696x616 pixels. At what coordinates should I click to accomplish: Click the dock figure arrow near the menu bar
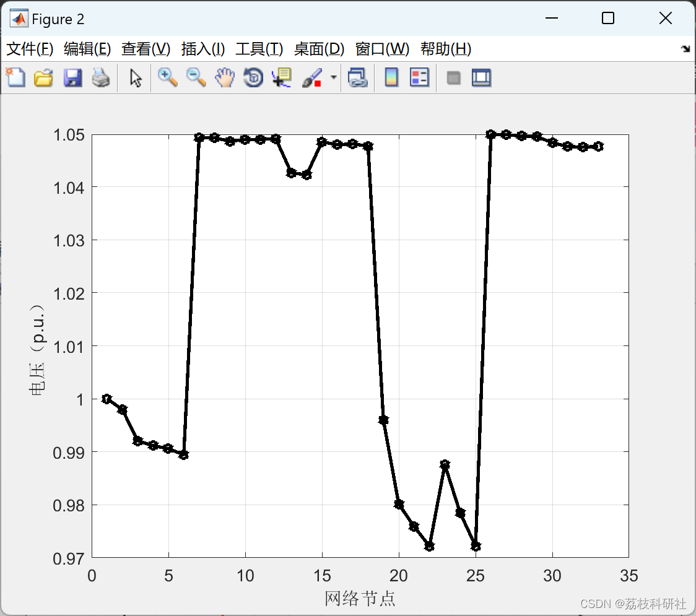click(x=685, y=48)
